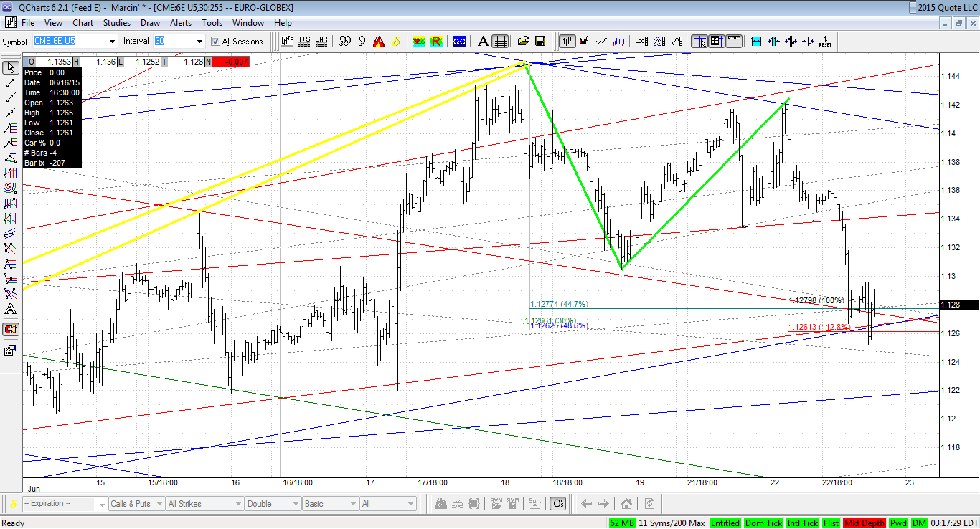This screenshot has height=529, width=980.
Task: Click the blue QC icon
Action: (x=459, y=42)
